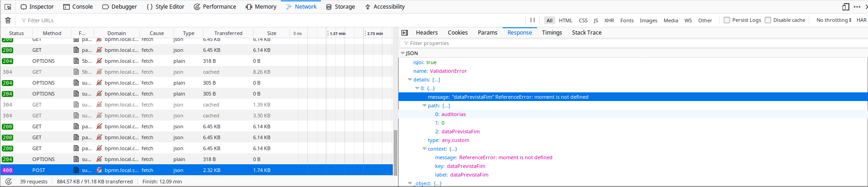Toggle the request details pane icon
The height and width of the screenshot is (187, 868).
pos(405,33)
